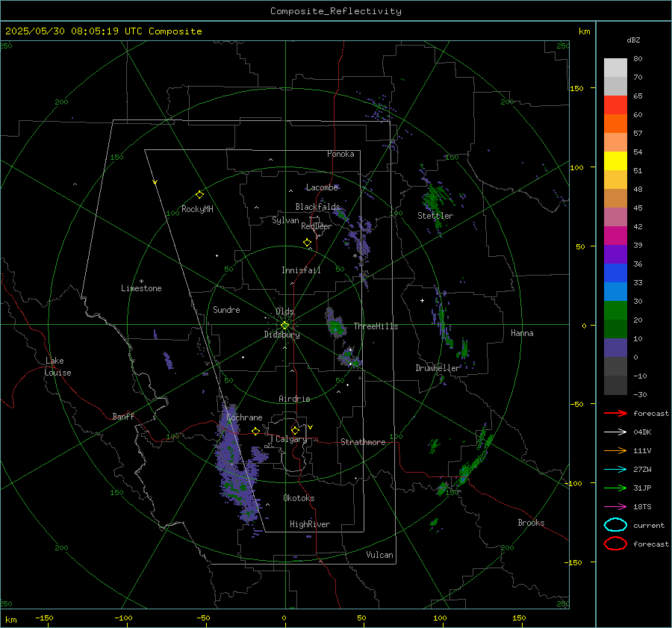
Task: Click the yellow radar-center diamond above Didsbury
Action: [x=284, y=326]
